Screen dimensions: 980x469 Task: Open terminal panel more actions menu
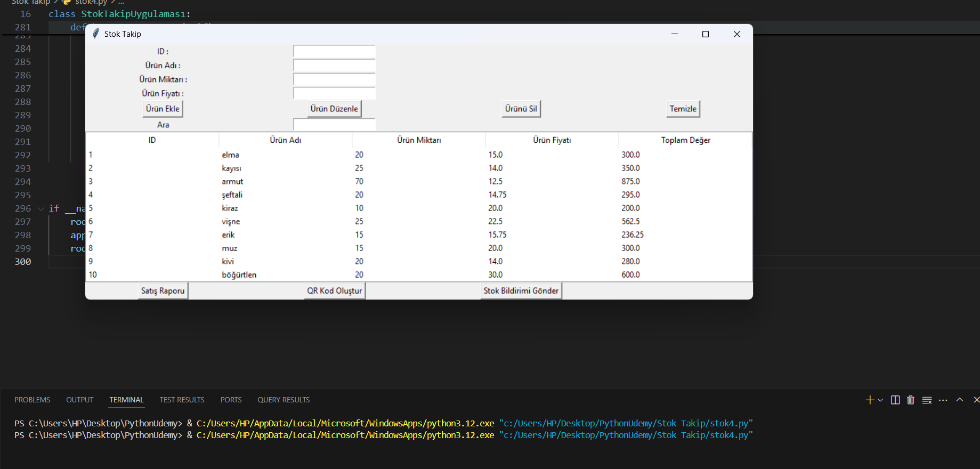(943, 400)
